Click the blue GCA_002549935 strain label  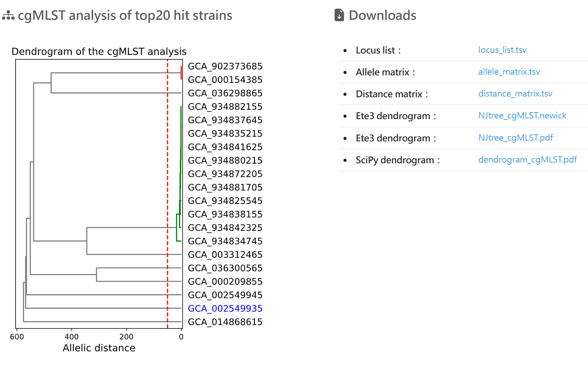click(x=225, y=308)
